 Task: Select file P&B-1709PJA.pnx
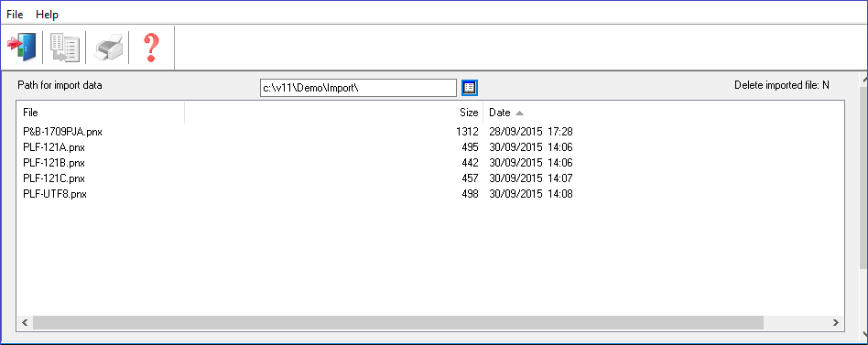point(62,132)
